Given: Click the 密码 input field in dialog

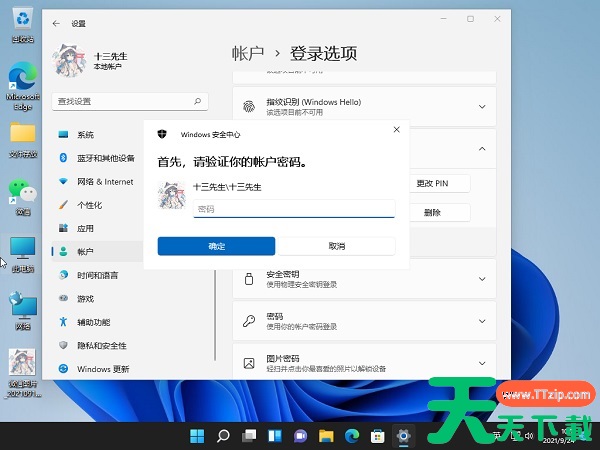Looking at the screenshot, I should click(x=294, y=209).
